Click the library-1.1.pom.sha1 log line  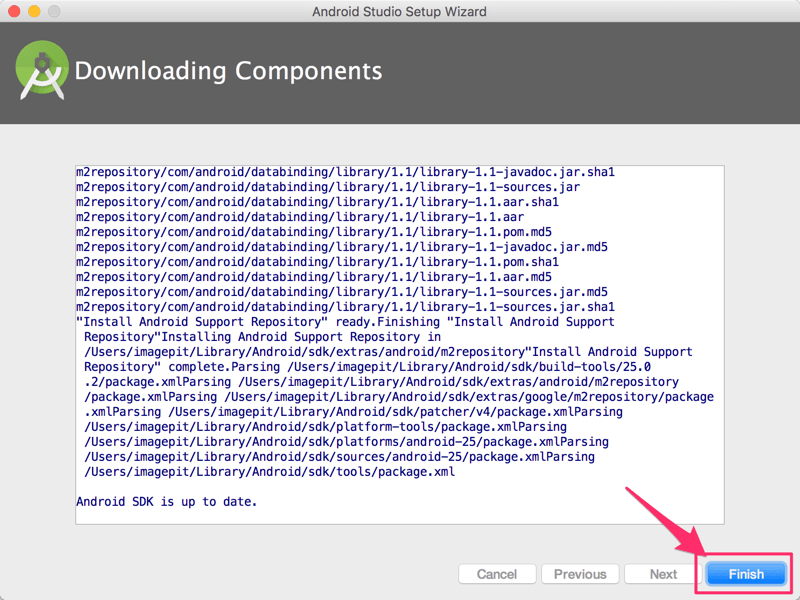[x=317, y=262]
